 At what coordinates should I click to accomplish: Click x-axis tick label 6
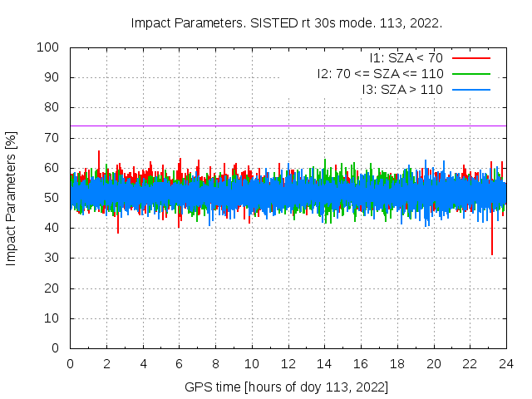pos(179,363)
